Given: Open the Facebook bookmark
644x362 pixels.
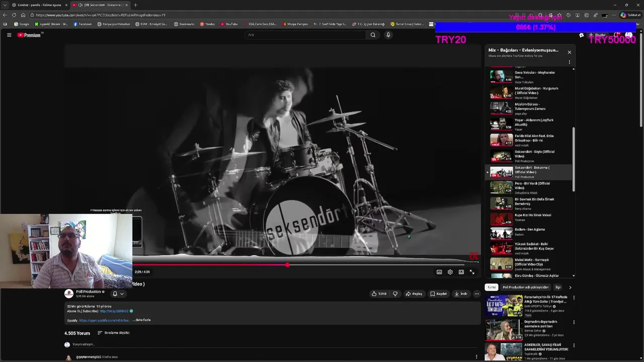Looking at the screenshot, I should [x=83, y=24].
